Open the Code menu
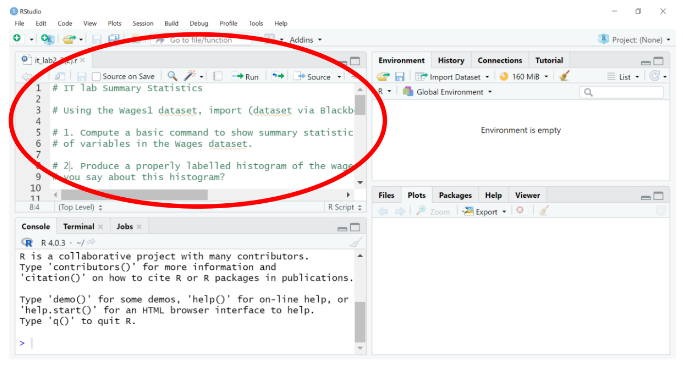This screenshot has width=683, height=368. pos(65,24)
